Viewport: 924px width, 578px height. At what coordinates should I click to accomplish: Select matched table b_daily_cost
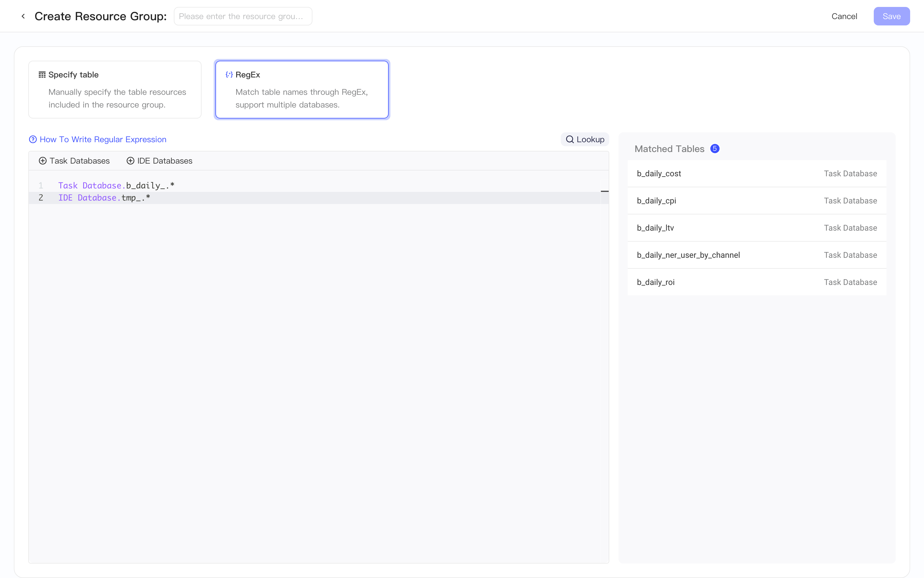point(757,174)
